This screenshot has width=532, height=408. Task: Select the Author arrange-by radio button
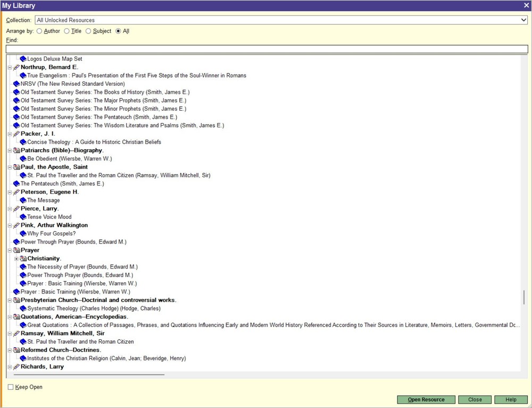[39, 31]
